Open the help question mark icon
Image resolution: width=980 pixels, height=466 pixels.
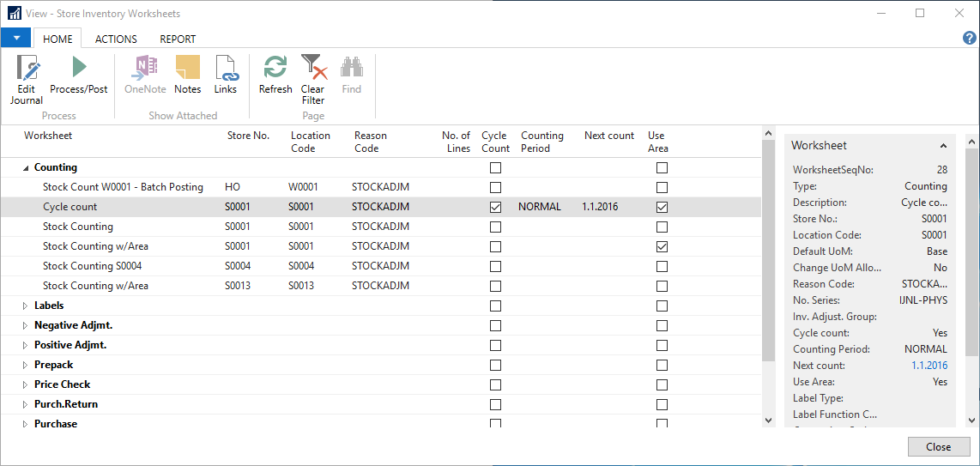click(970, 39)
